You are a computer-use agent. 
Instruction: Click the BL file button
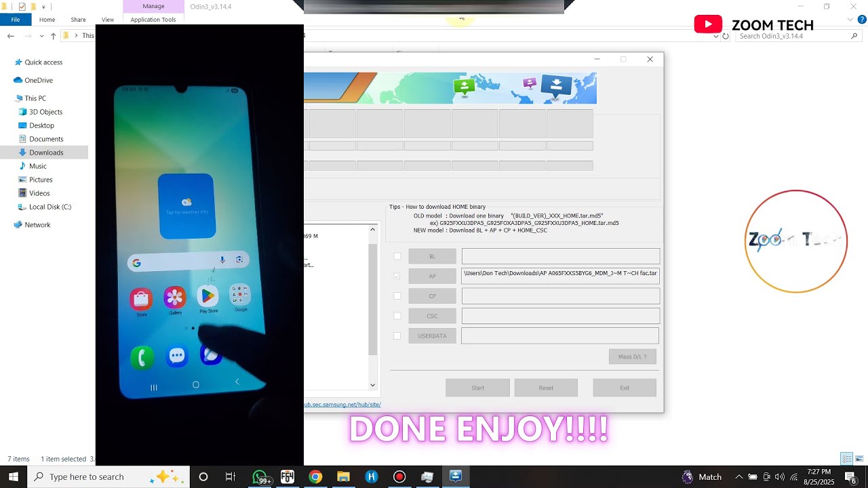click(433, 256)
